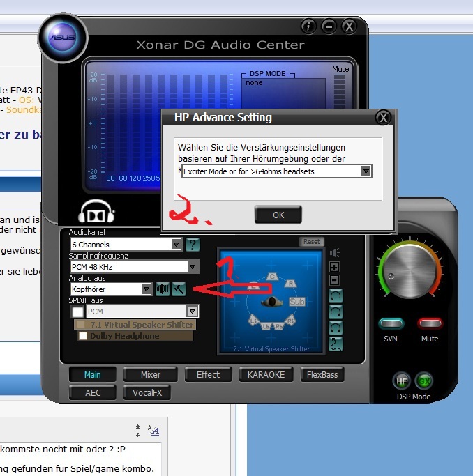473x476 pixels.
Task: Click the Dolby Headphone logo icon
Action: point(96,212)
